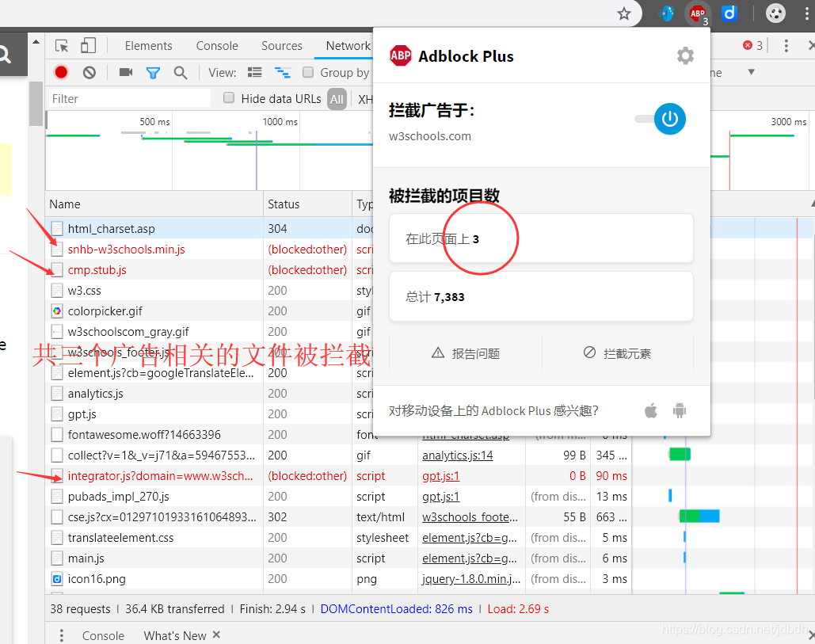Open jquery-1.8.0.min.j... initiator link
Image resolution: width=815 pixels, height=644 pixels.
(471, 579)
